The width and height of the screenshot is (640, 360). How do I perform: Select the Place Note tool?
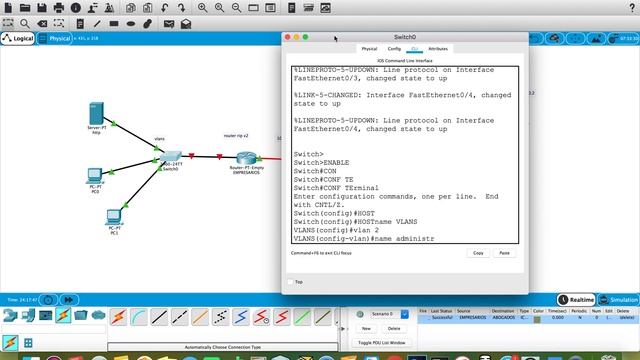click(80, 24)
